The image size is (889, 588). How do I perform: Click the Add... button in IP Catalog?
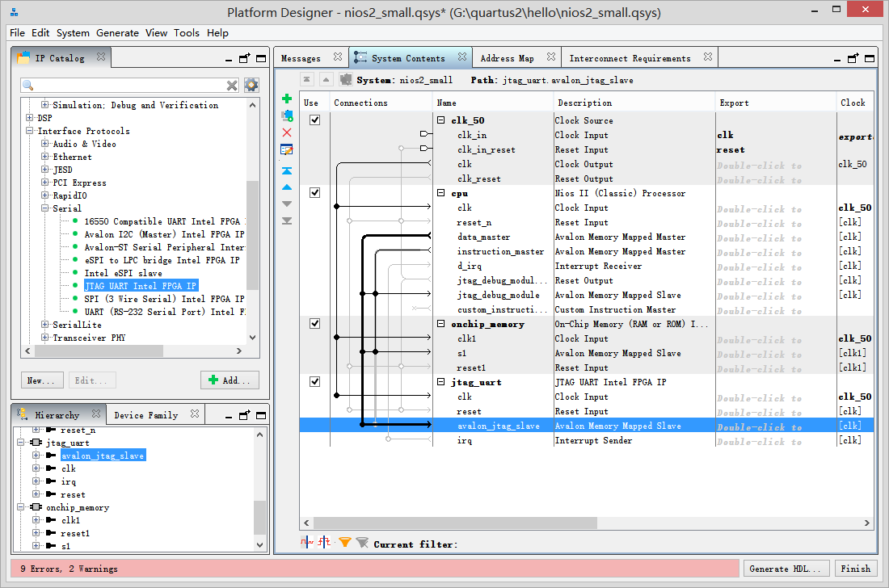click(230, 380)
